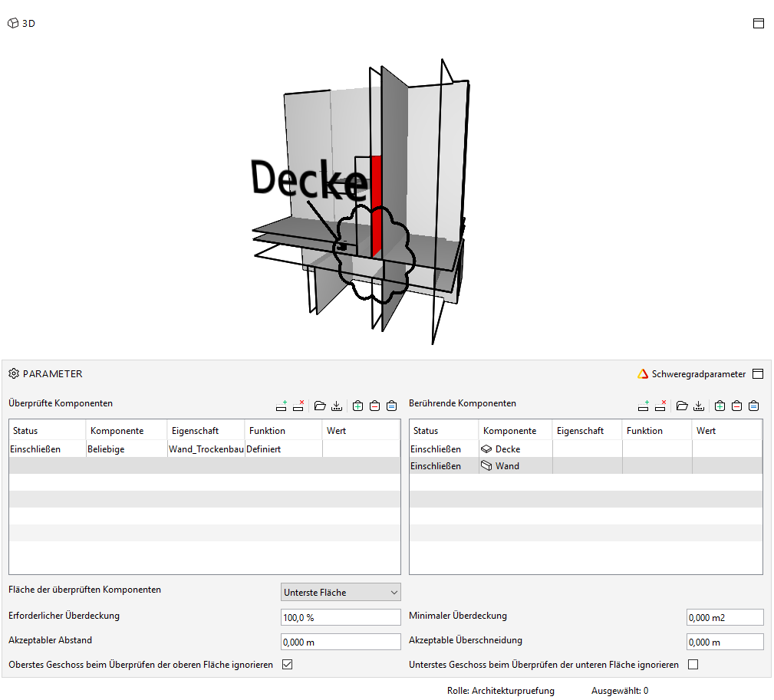Click Wert header in Überprüfte Komponenten
This screenshot has height=700, width=774.
tap(361, 430)
